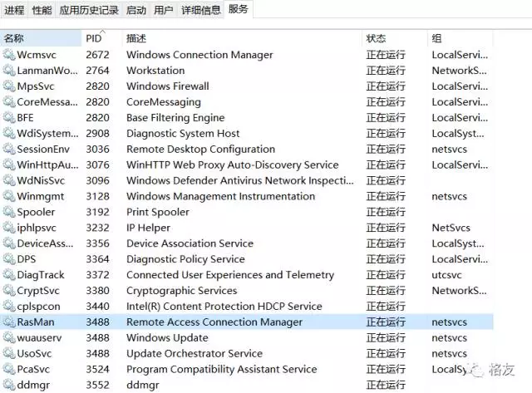
Task: Click the Spooler service icon
Action: (9, 212)
